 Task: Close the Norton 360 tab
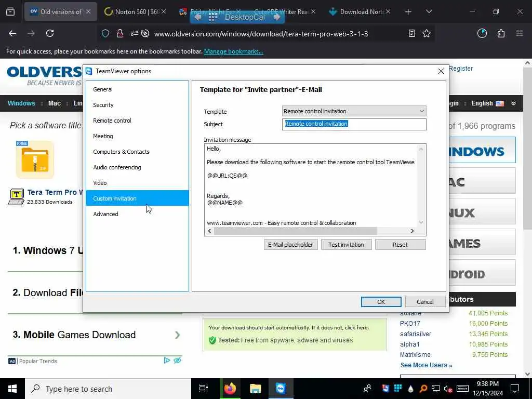click(x=164, y=11)
